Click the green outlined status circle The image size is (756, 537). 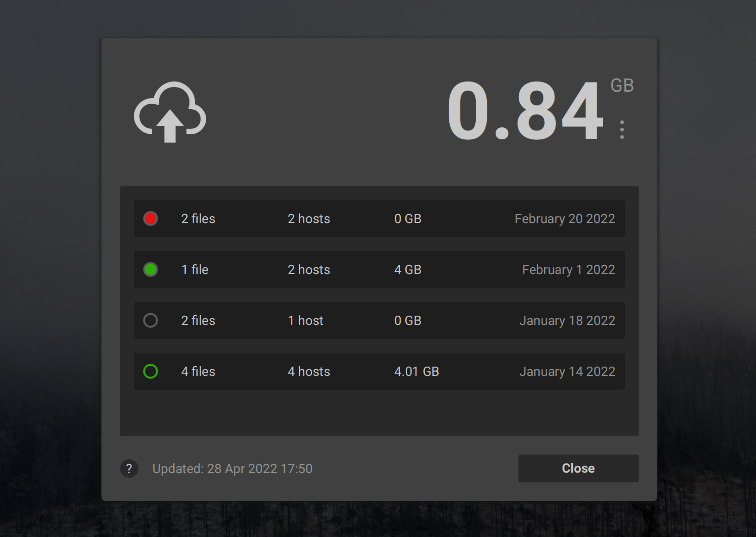(x=151, y=371)
